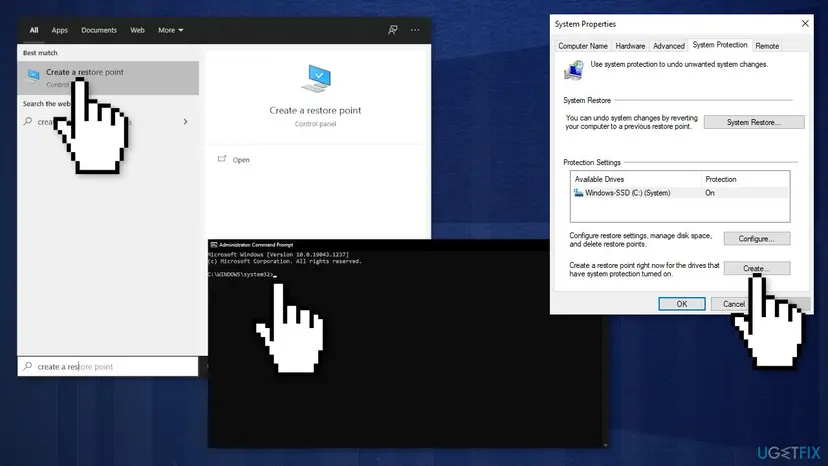Click Command Prompt scrollbar down arrow
Image resolution: width=828 pixels, height=466 pixels.
tap(605, 445)
